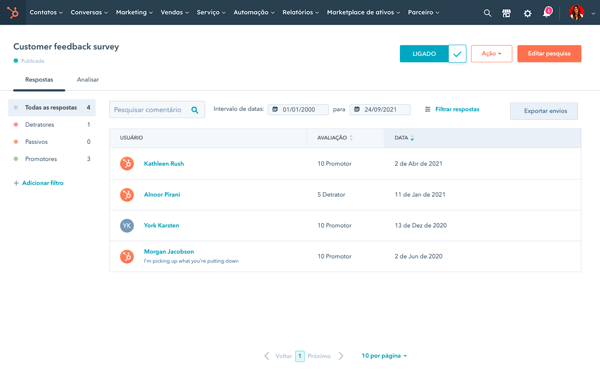Click the '13 de Dez de 2020' date
This screenshot has height=381, width=600.
pyautogui.click(x=421, y=225)
